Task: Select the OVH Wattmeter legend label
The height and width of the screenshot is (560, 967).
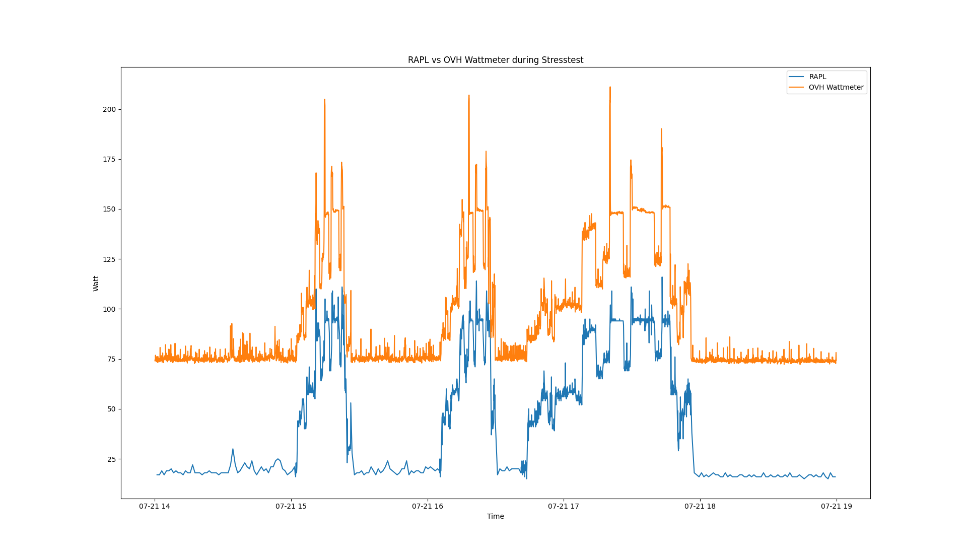Action: click(836, 87)
